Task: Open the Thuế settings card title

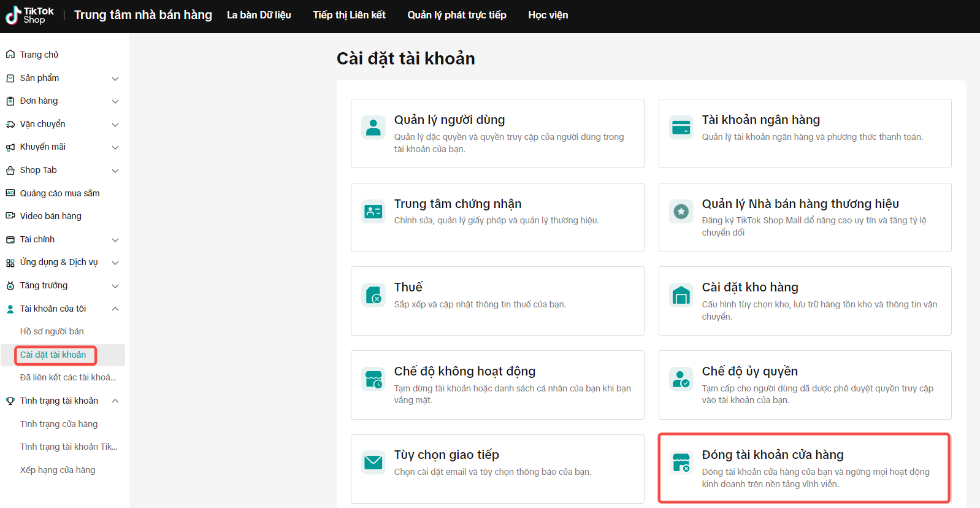Action: 408,287
